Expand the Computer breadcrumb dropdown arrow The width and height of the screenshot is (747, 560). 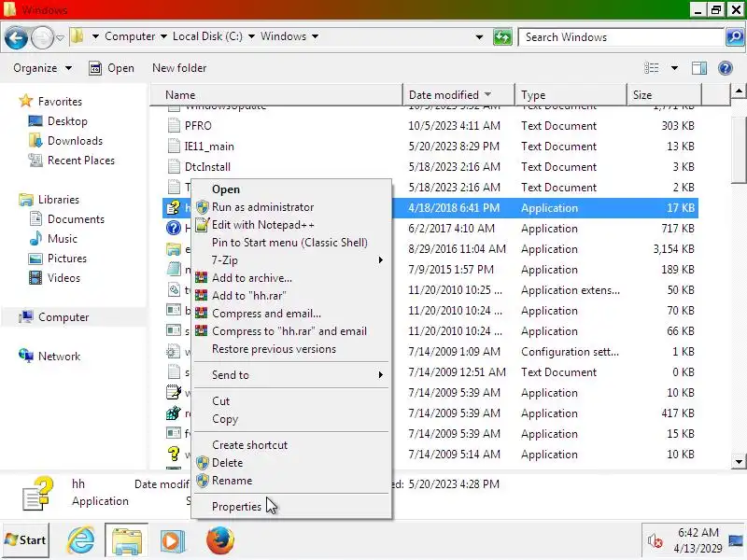pos(163,36)
